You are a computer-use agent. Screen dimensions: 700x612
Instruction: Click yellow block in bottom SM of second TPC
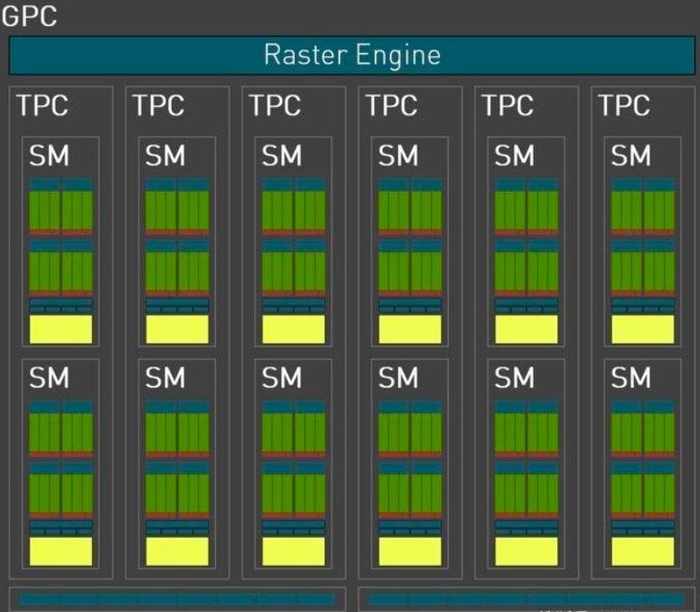177,551
